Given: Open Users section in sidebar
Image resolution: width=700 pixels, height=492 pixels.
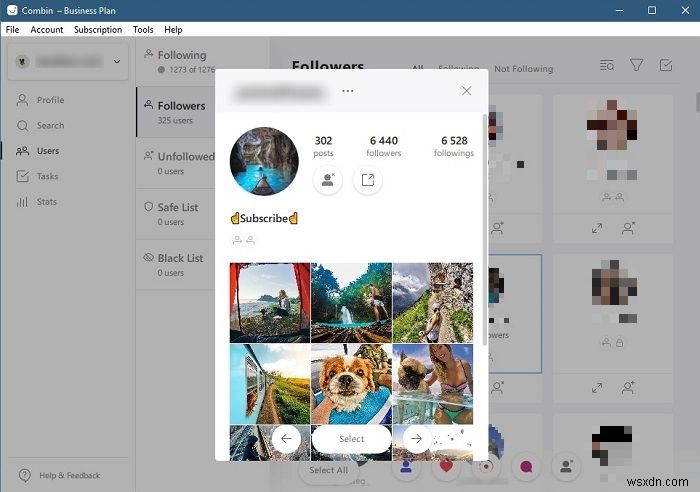Looking at the screenshot, I should tap(38, 150).
